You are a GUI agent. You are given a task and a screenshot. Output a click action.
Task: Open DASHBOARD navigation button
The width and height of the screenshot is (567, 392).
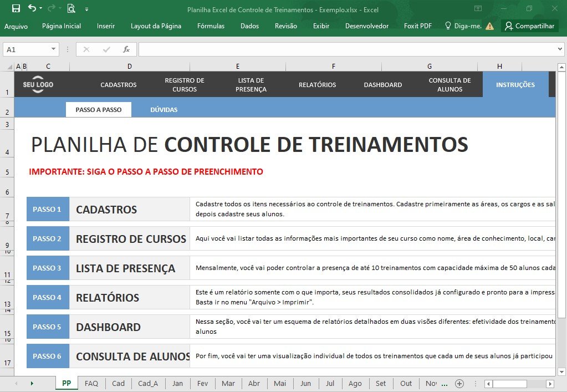point(383,85)
